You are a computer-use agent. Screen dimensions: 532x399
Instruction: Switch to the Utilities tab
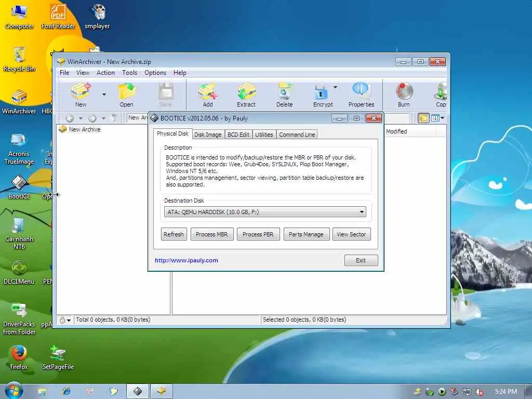point(264,135)
